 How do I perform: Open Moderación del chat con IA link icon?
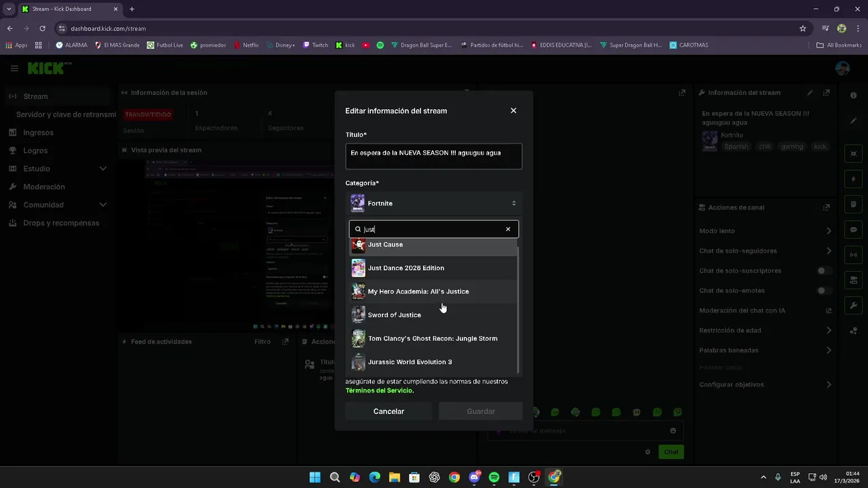829,310
